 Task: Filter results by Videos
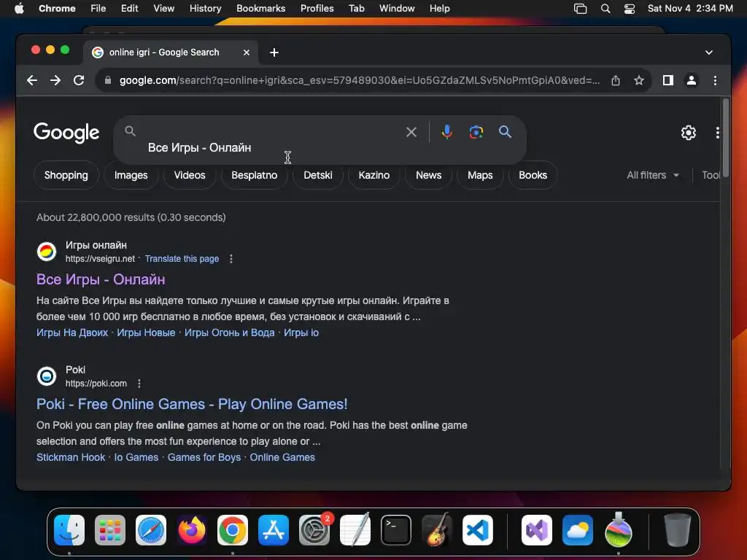click(190, 175)
